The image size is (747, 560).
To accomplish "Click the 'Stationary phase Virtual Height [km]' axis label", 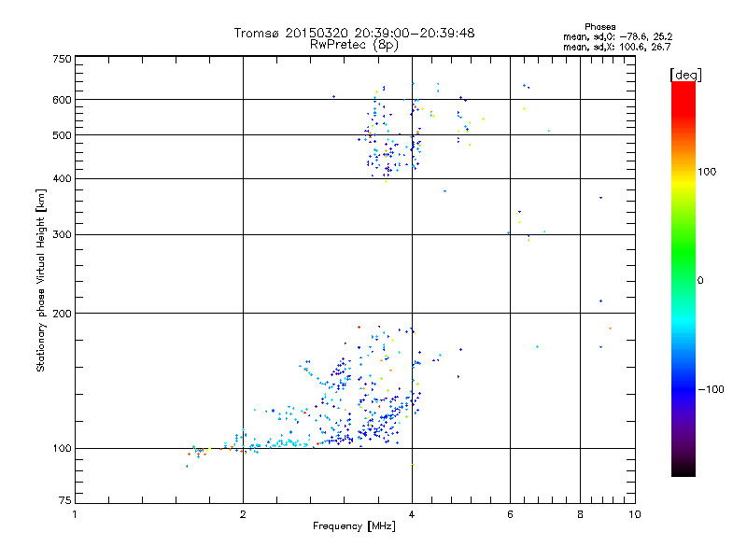I will [40, 281].
